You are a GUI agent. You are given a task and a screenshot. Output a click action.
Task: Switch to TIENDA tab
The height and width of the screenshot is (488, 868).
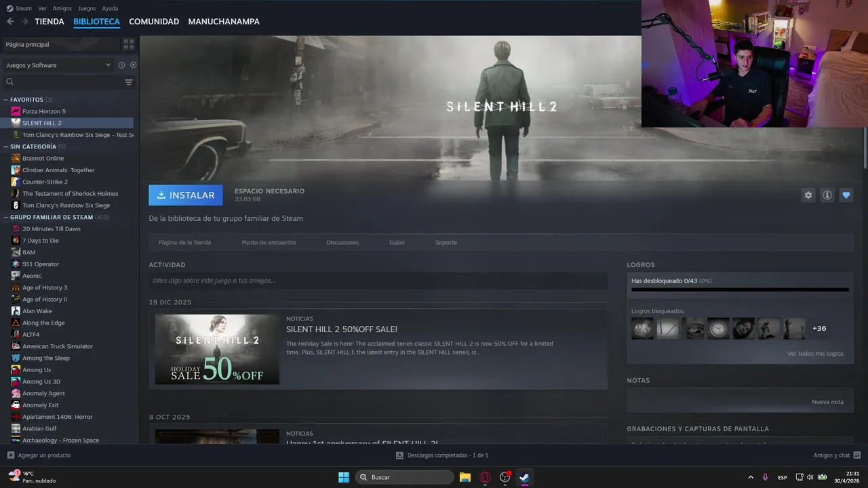(50, 22)
